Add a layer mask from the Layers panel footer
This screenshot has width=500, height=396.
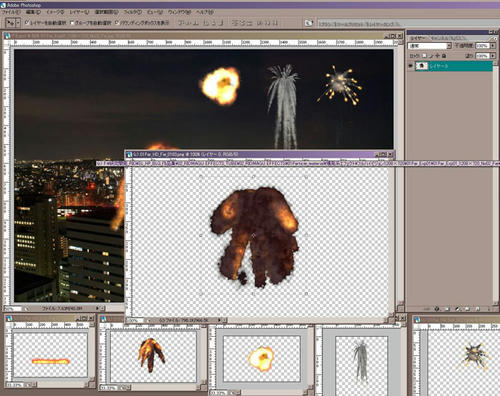447,309
